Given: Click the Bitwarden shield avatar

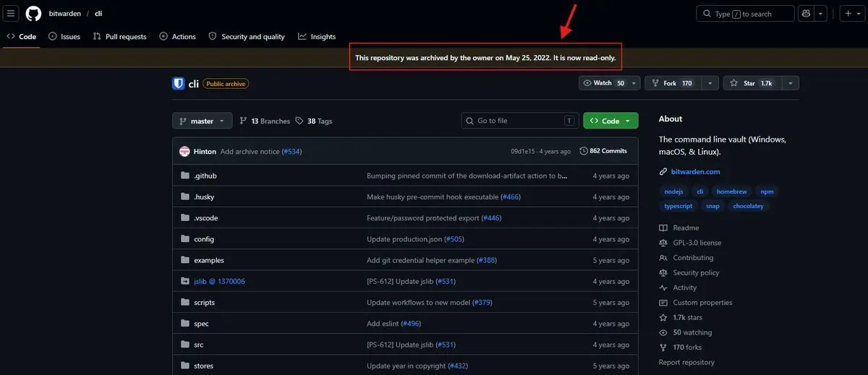Looking at the screenshot, I should tap(179, 83).
